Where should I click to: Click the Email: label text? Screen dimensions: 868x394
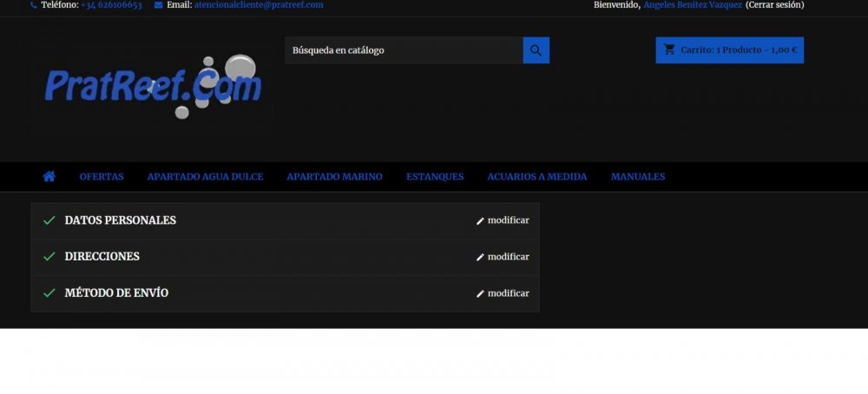180,5
